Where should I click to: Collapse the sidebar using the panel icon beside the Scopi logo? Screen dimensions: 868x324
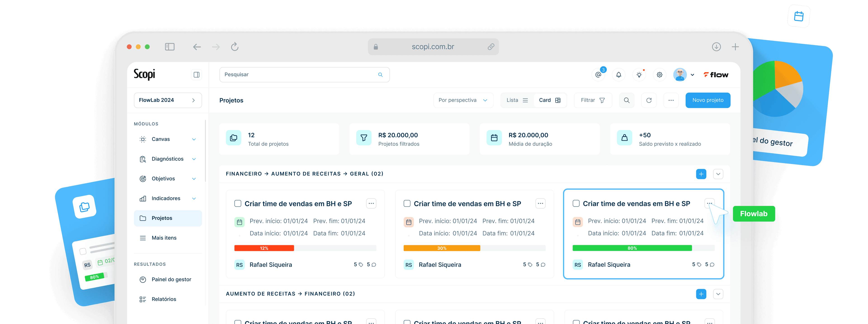tap(196, 75)
